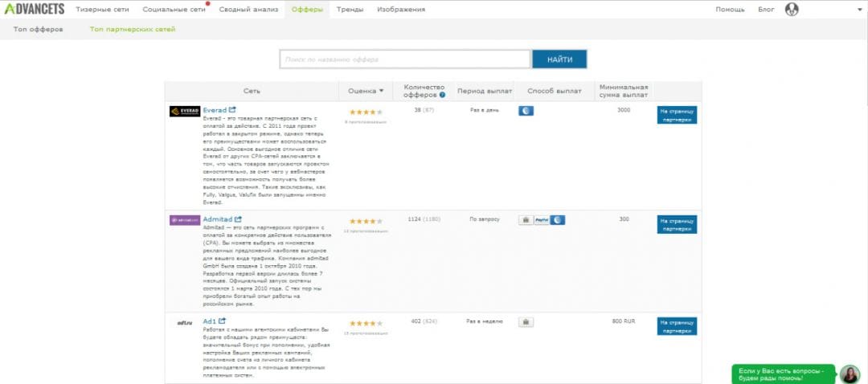Screen dimensions: 868x384
Task: Click the Advancets logo
Action: 35,9
